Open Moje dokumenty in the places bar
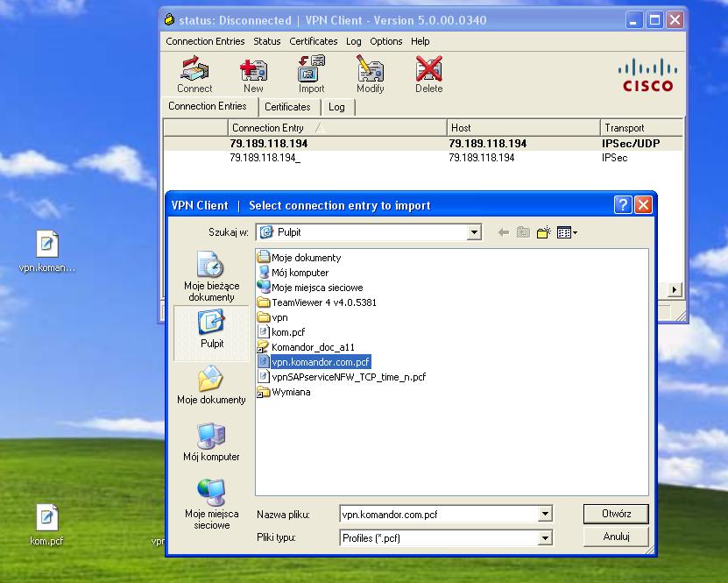This screenshot has height=583, width=728. click(211, 386)
